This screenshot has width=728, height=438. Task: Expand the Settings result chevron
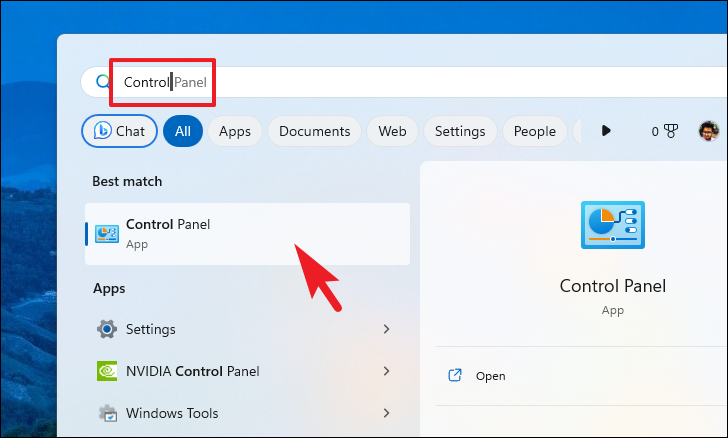[x=386, y=329]
